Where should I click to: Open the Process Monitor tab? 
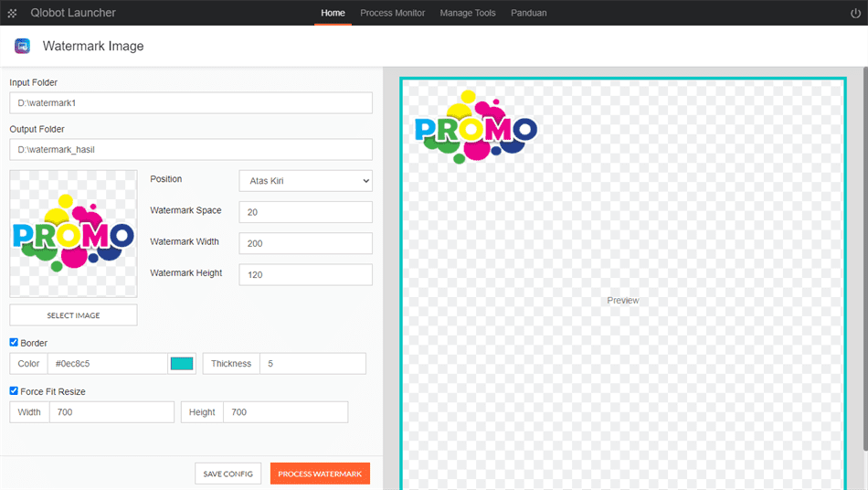(392, 13)
